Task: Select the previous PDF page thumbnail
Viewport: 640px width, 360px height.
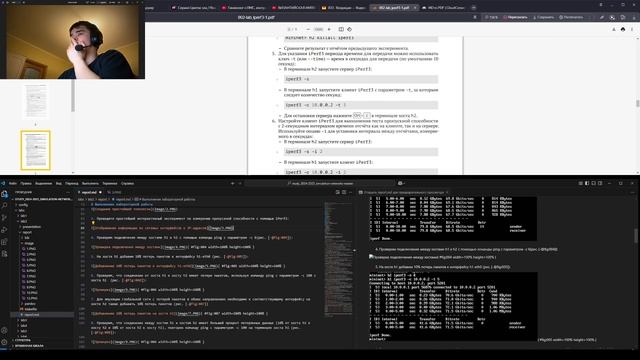Action: [x=36, y=101]
